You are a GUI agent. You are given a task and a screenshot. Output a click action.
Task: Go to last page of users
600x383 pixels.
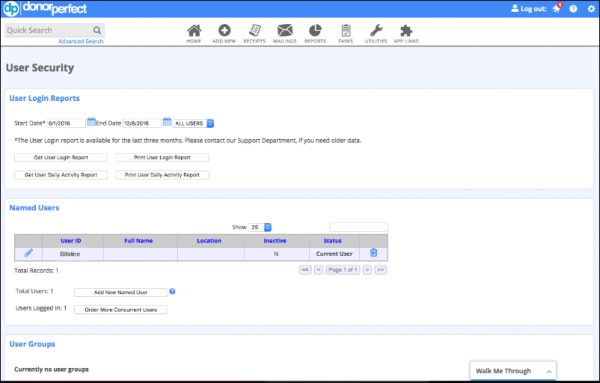click(381, 270)
